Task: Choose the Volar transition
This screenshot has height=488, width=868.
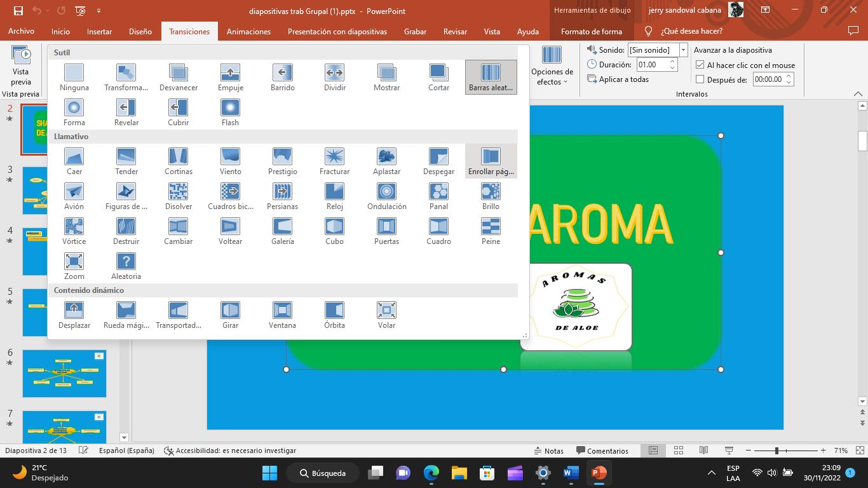Action: 387,315
